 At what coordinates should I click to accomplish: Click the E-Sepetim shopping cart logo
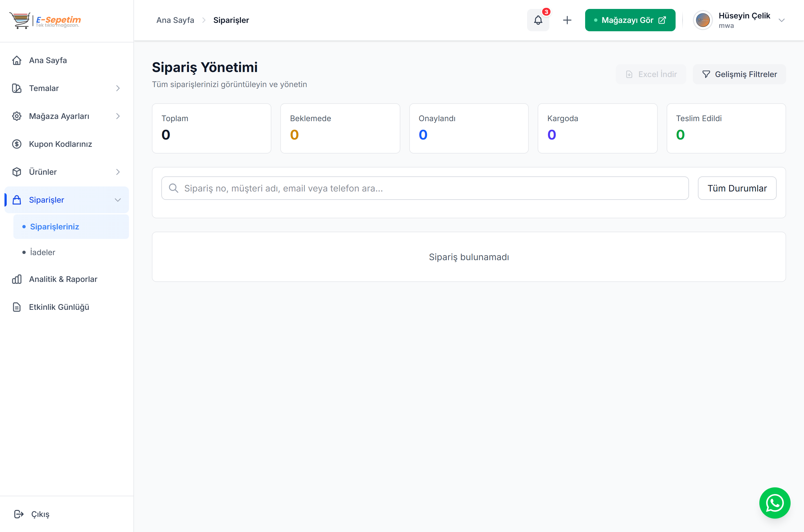point(45,20)
